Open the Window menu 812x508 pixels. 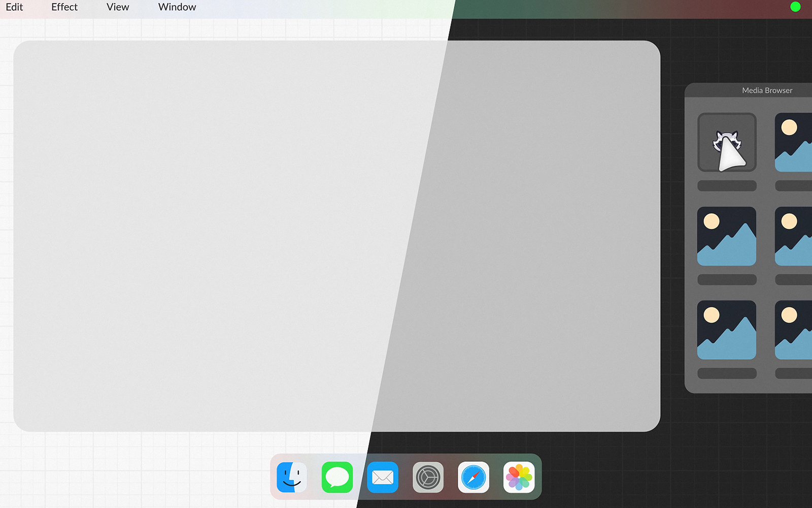[177, 7]
